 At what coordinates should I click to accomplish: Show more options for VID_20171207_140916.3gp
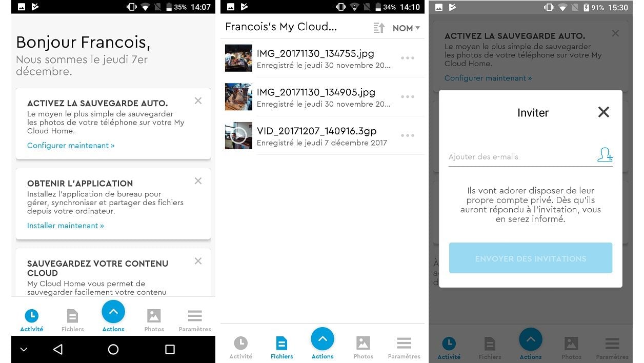408,135
